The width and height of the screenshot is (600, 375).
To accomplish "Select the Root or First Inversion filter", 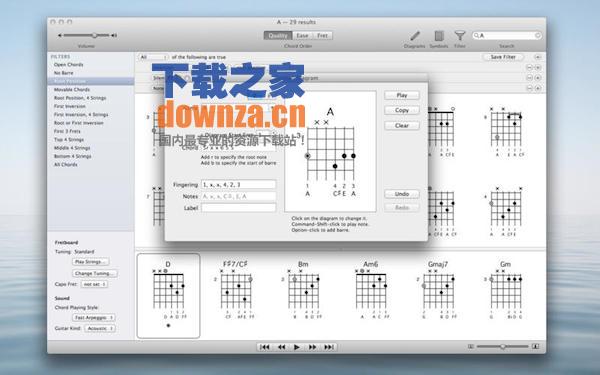I will (79, 123).
